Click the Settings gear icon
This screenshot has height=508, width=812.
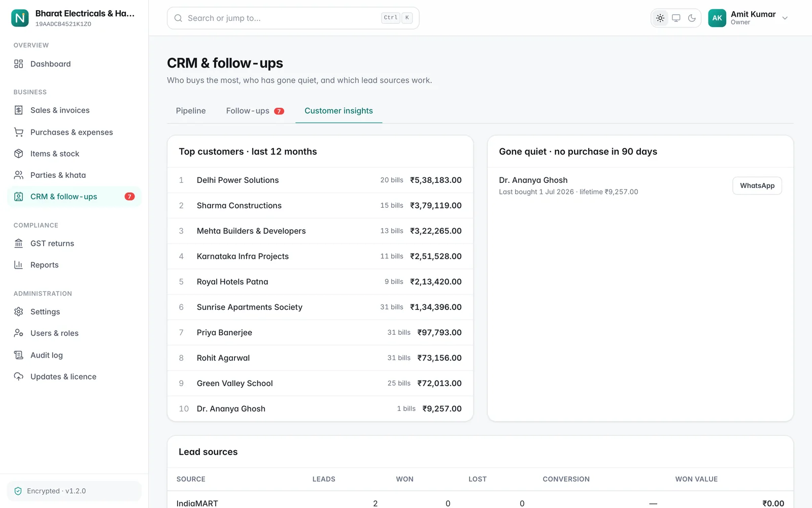pos(19,312)
